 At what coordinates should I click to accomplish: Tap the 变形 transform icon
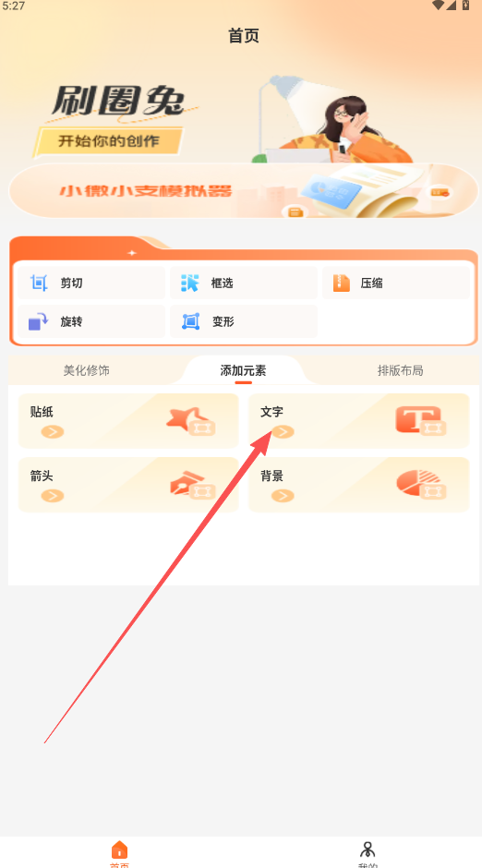[190, 321]
